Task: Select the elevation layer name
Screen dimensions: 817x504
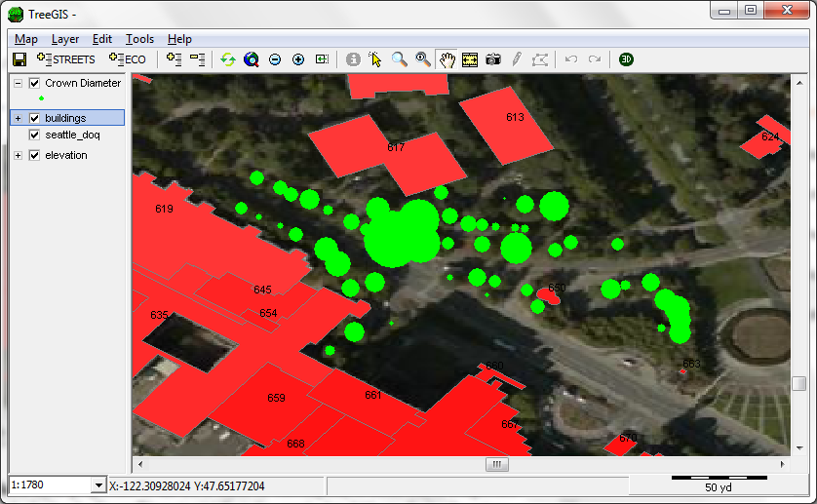Action: tap(66, 155)
